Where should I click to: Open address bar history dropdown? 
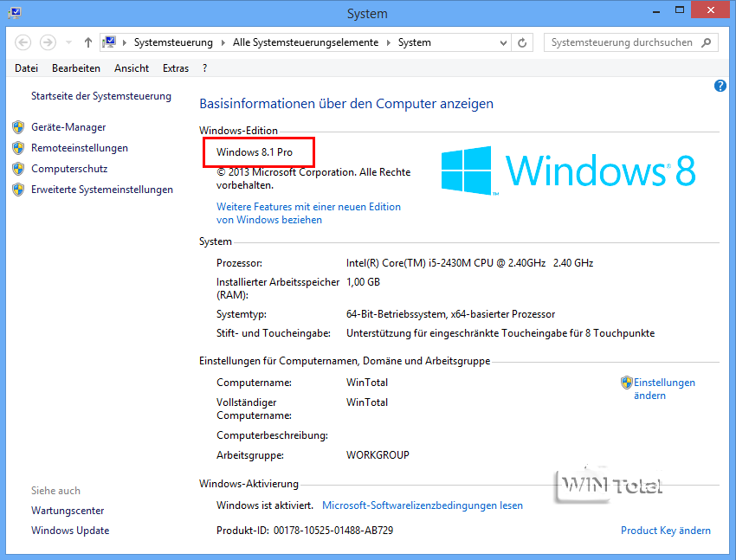click(x=503, y=42)
